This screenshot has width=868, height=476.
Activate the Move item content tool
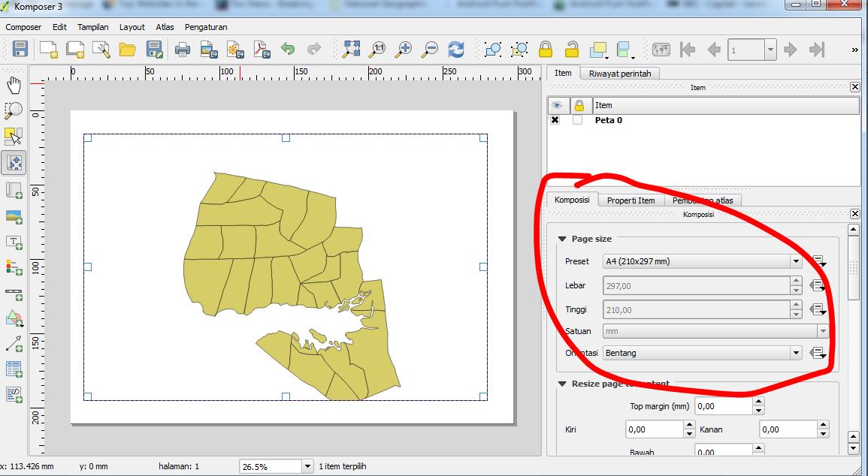click(x=14, y=161)
